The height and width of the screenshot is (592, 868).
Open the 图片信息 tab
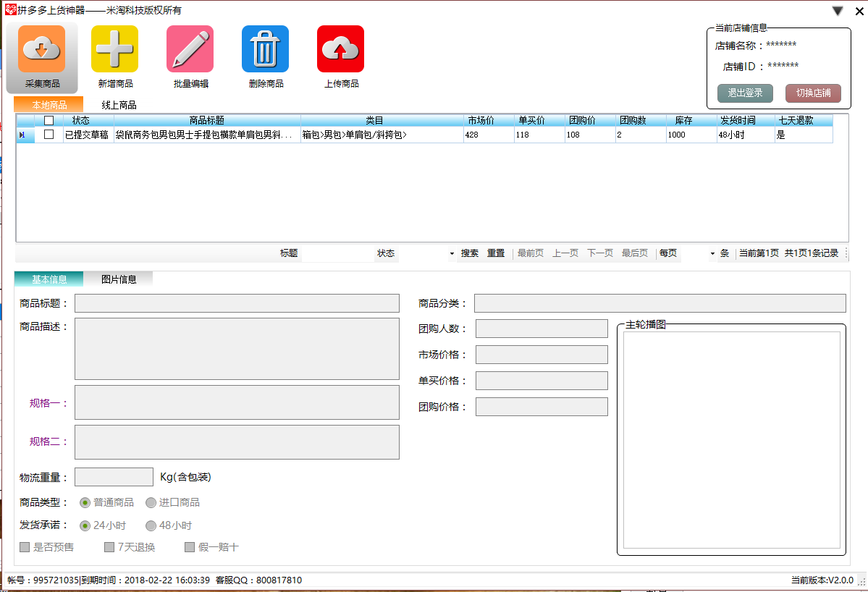[x=119, y=277]
